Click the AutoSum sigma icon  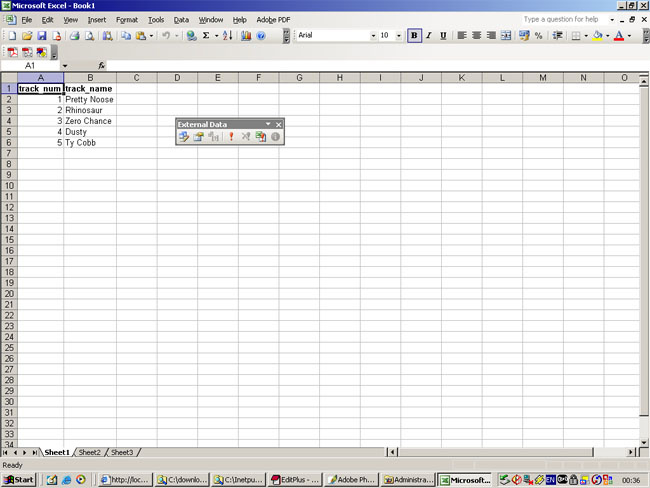(206, 36)
